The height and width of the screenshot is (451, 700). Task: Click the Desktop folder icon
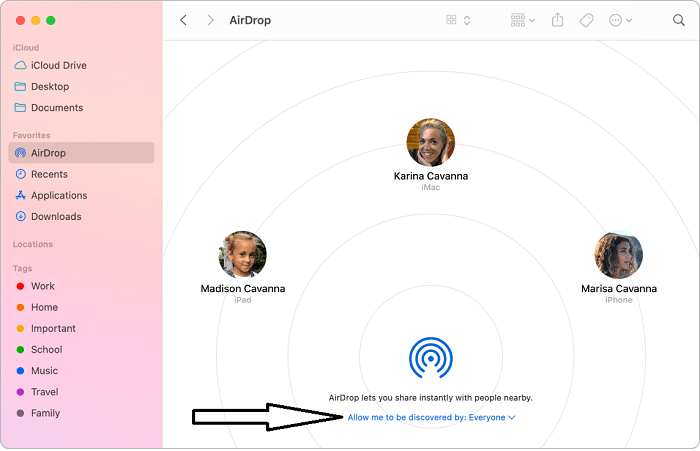pos(20,86)
